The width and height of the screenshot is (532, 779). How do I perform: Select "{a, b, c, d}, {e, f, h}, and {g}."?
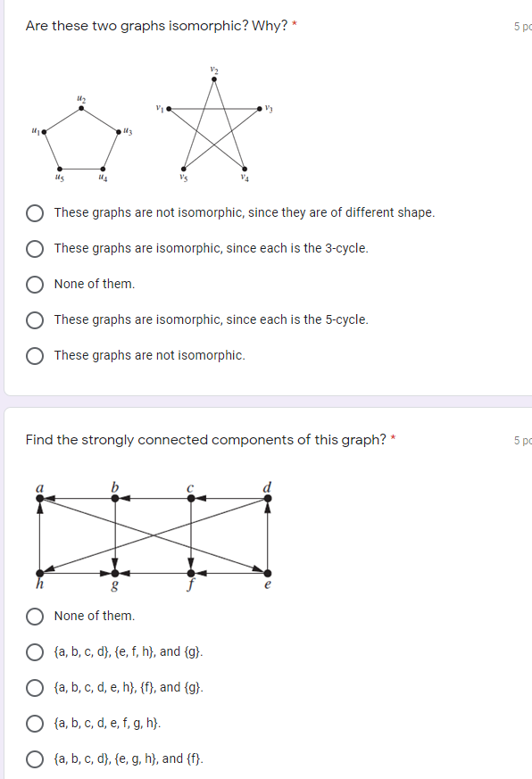pyautogui.click(x=35, y=651)
